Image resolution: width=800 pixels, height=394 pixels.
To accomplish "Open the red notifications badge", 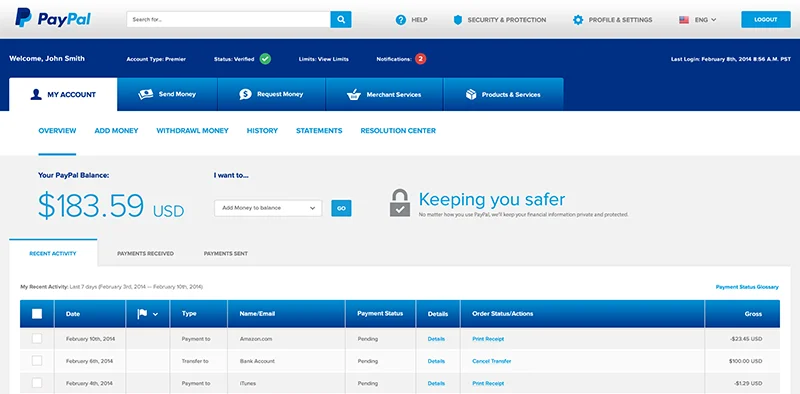I will click(x=420, y=59).
